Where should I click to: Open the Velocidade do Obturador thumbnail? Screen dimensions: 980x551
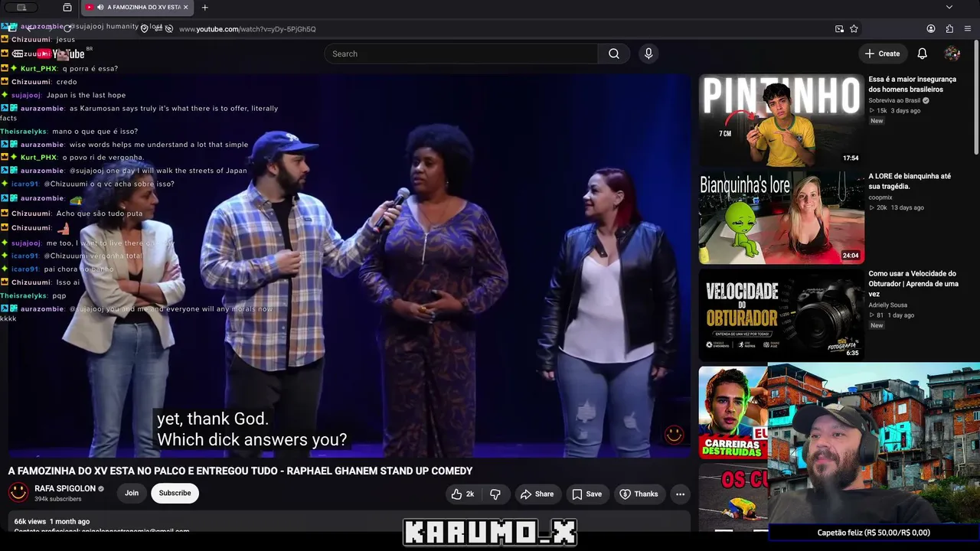tap(781, 315)
